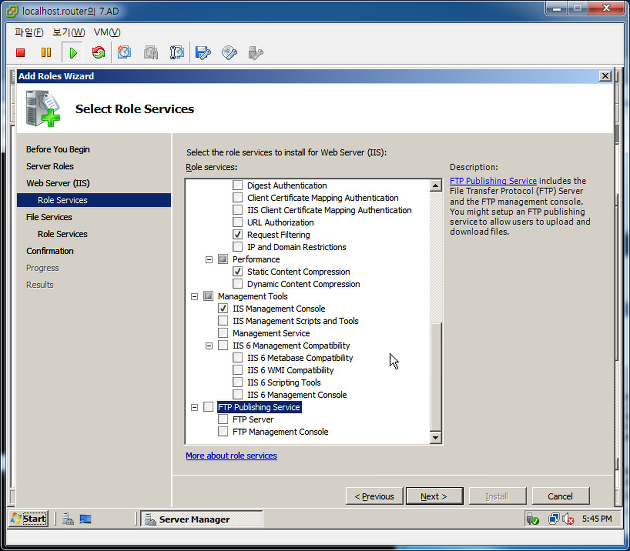Click the floppy connect toolbar icon
This screenshot has height=551, width=630.
[203, 53]
